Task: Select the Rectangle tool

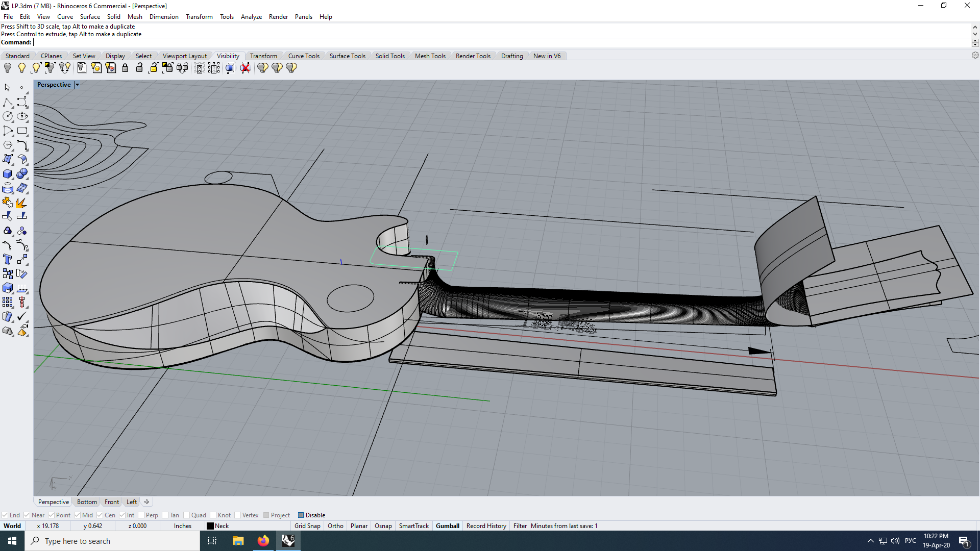Action: [x=21, y=131]
